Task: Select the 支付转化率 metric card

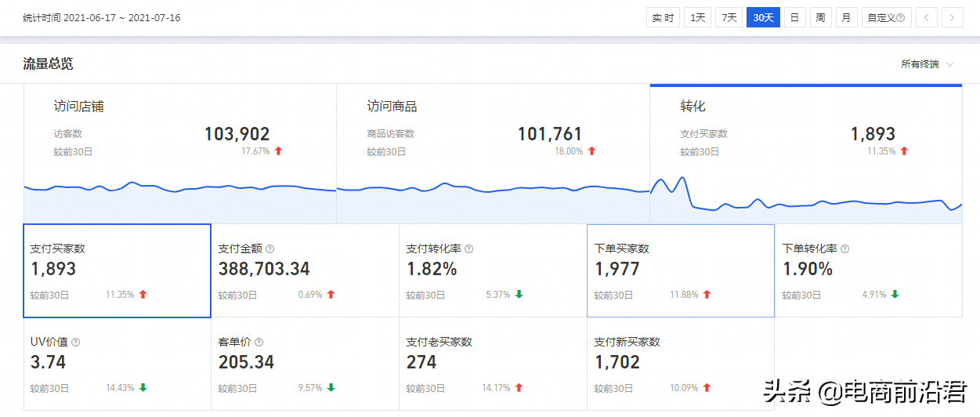Action: pos(494,270)
